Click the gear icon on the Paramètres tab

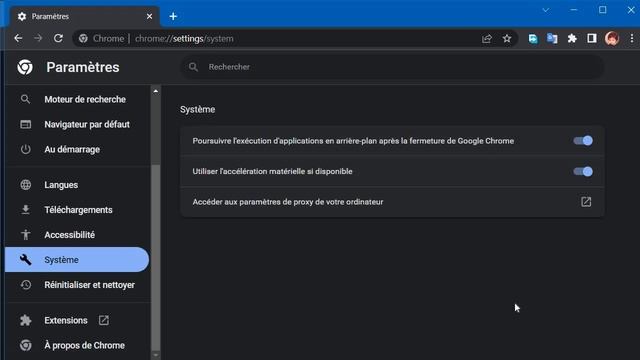(22, 16)
